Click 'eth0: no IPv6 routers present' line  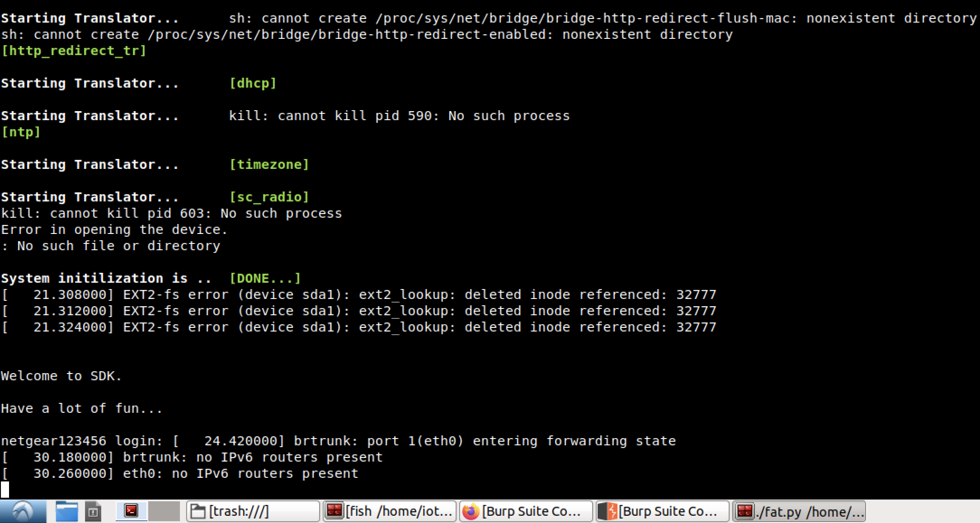click(x=179, y=473)
